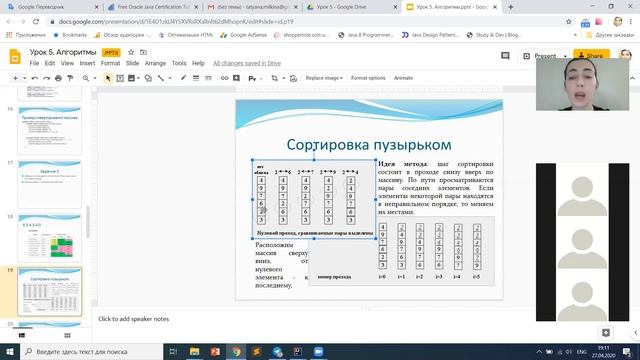
Task: Click the Move to folder icon
Action: click(143, 52)
